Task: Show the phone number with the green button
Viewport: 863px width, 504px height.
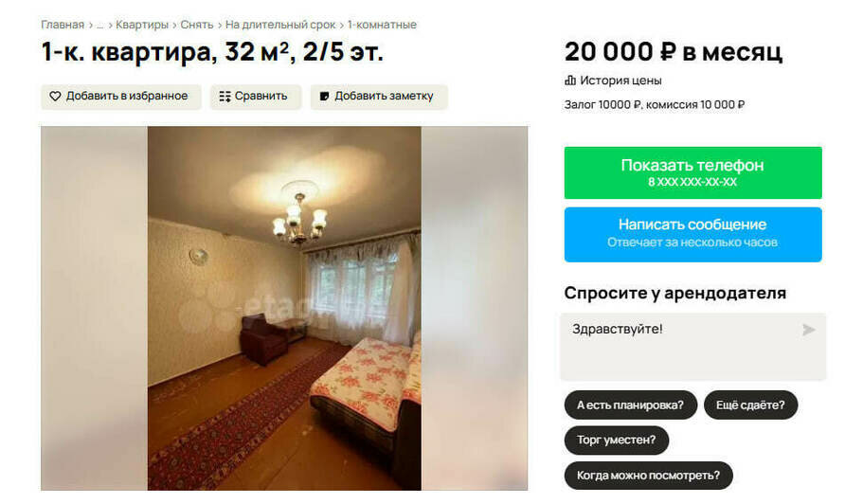Action: (x=692, y=172)
